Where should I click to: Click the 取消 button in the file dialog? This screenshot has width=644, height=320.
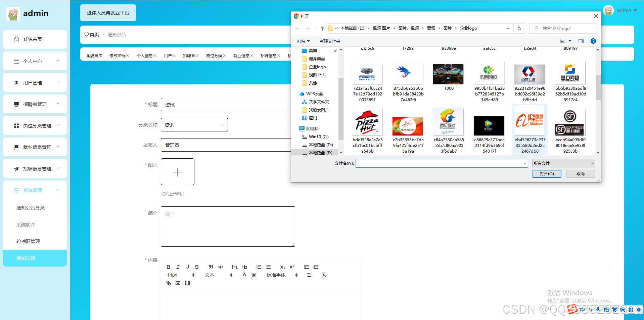[580, 173]
